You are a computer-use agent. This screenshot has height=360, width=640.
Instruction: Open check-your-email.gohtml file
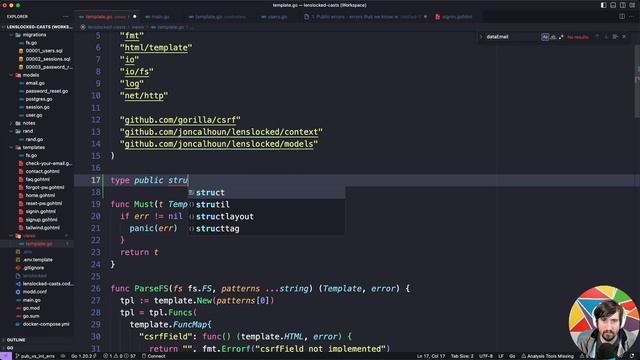click(x=48, y=163)
